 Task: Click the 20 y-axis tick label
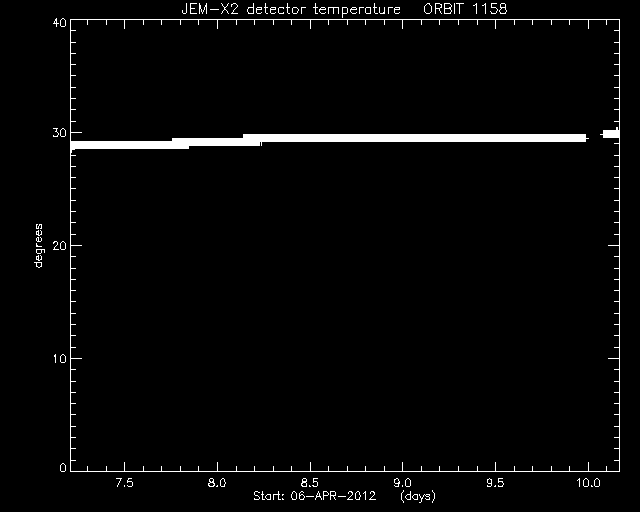pyautogui.click(x=60, y=245)
